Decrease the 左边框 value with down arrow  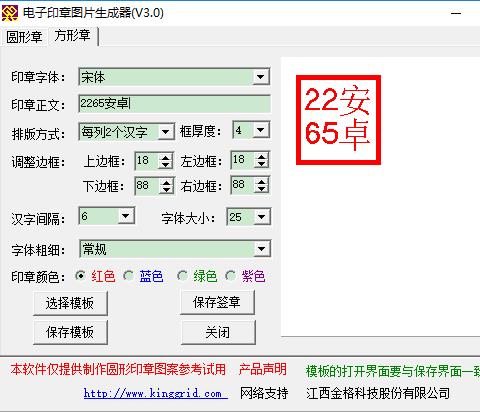(x=262, y=164)
